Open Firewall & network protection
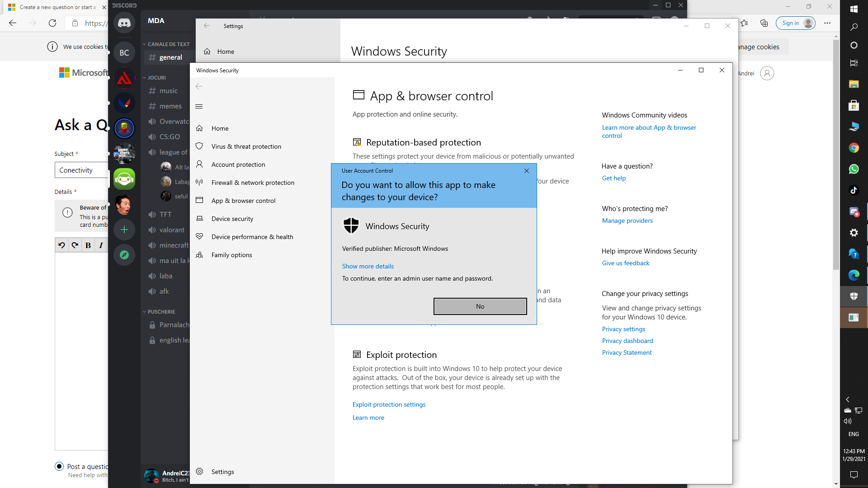 (x=253, y=183)
